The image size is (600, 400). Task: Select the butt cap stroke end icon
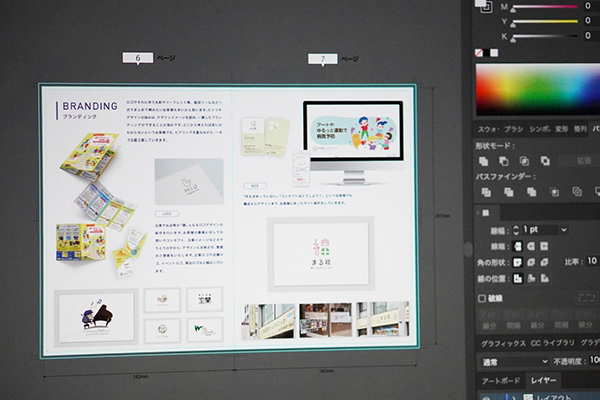pyautogui.click(x=518, y=246)
